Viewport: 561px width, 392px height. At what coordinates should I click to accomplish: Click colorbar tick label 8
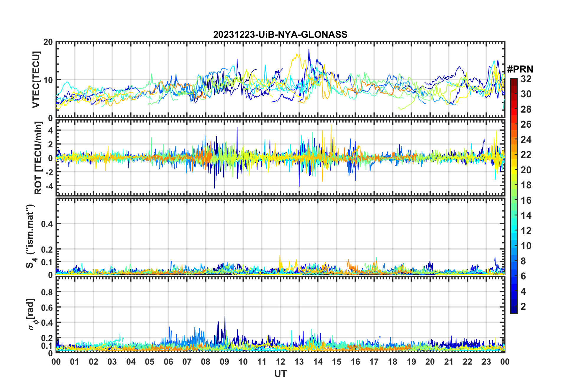pyautogui.click(x=523, y=261)
